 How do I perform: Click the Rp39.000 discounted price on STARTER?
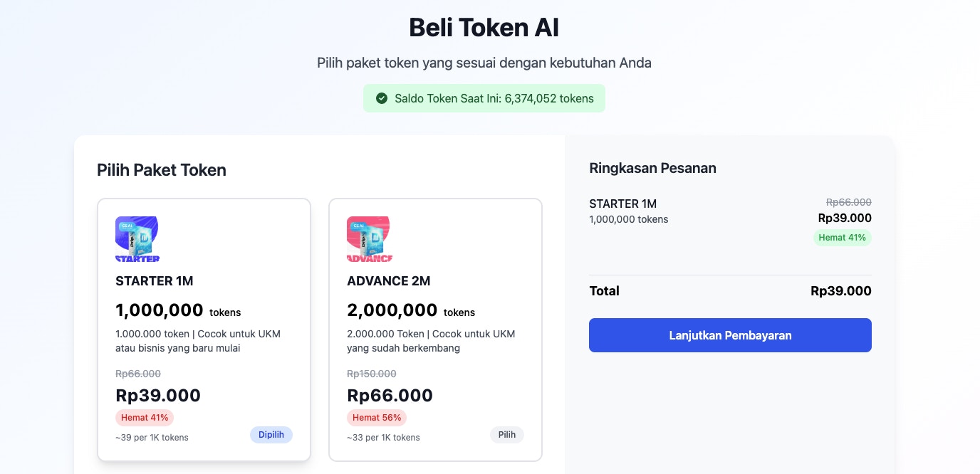coord(158,395)
